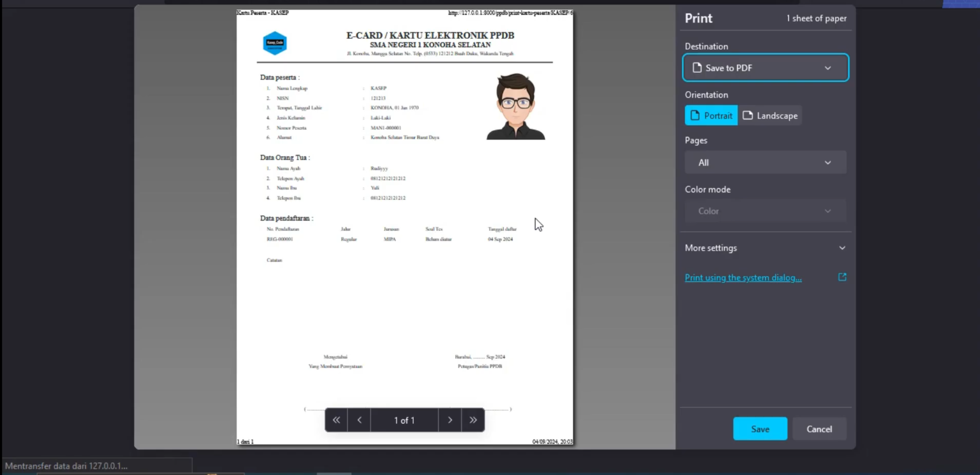The image size is (980, 475).
Task: Click the SMA NEGERI 1 KONOHA SELATAN subtitle
Action: (430, 45)
